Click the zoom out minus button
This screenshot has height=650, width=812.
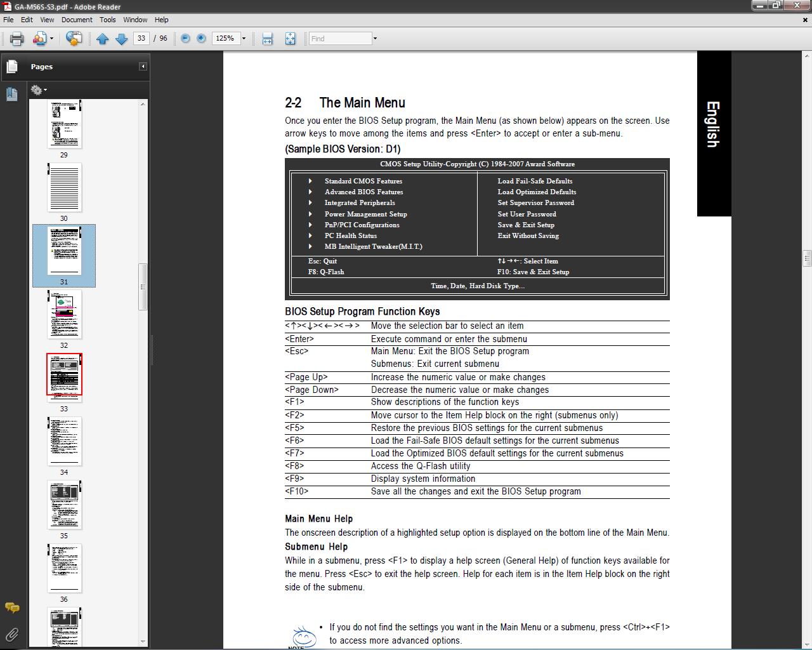185,39
